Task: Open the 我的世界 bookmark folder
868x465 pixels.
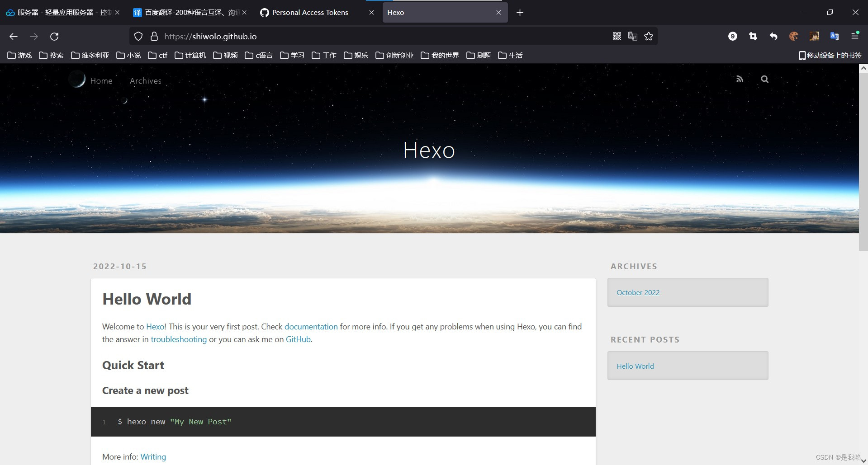Action: (x=440, y=56)
